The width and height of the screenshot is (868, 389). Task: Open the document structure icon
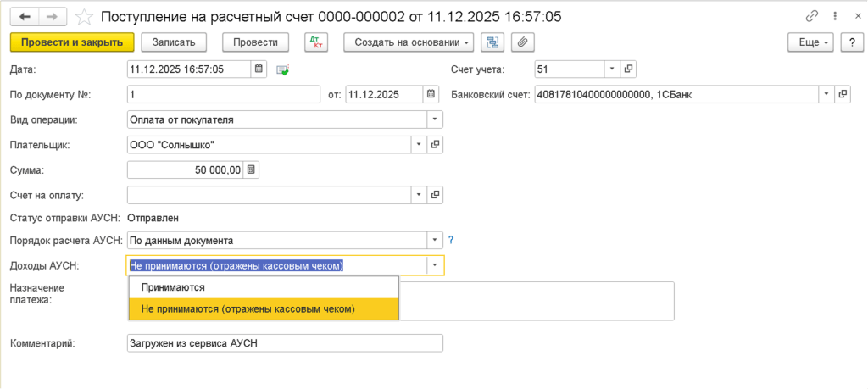(x=492, y=42)
